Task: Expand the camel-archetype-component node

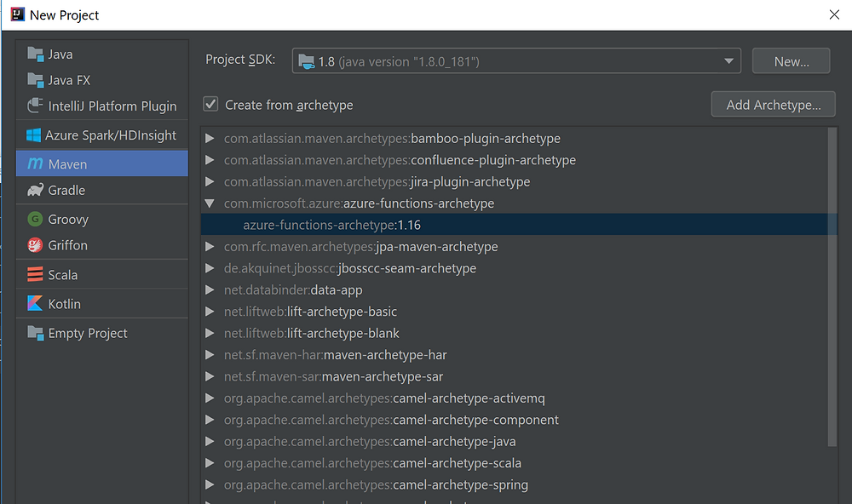Action: point(210,420)
